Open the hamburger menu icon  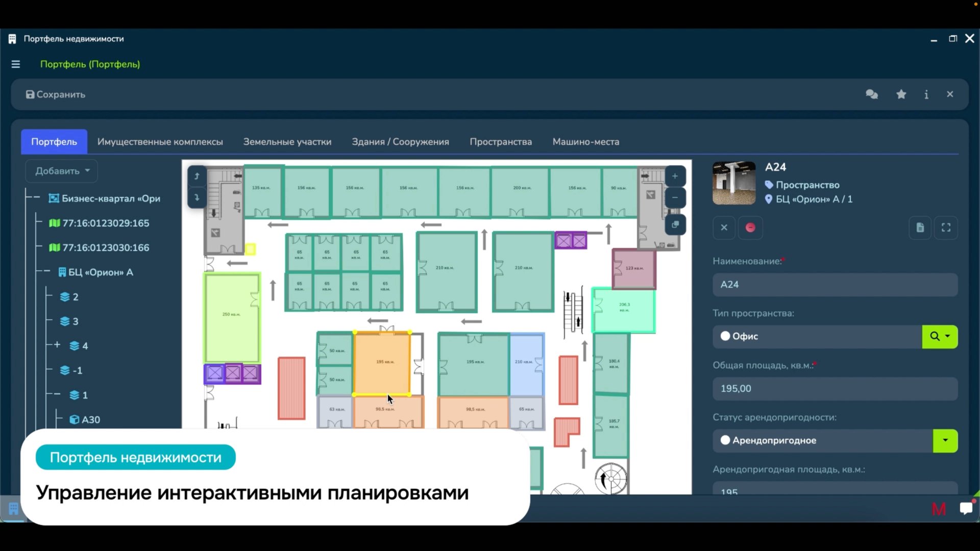(16, 64)
